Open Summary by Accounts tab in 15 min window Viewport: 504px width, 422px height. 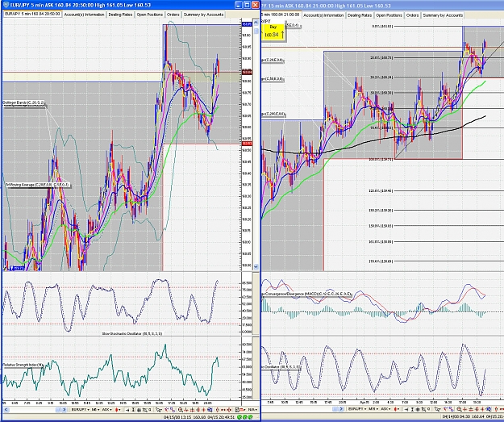coord(443,15)
